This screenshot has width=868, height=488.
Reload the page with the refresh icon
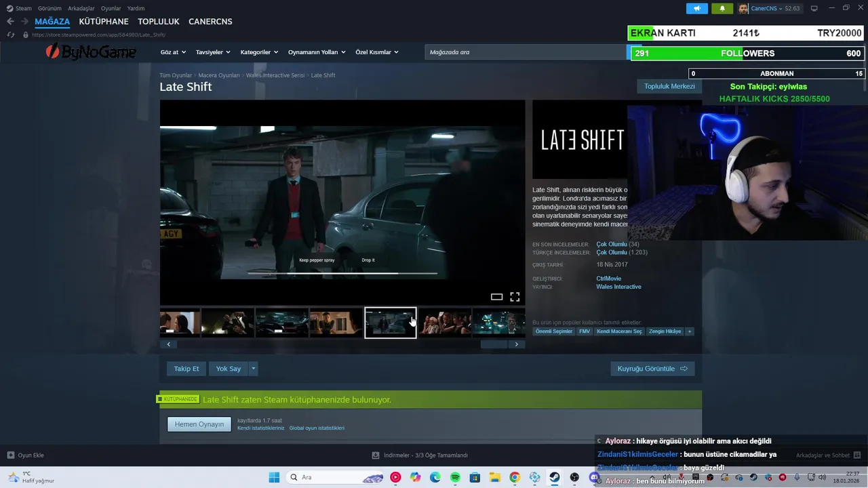tap(11, 35)
